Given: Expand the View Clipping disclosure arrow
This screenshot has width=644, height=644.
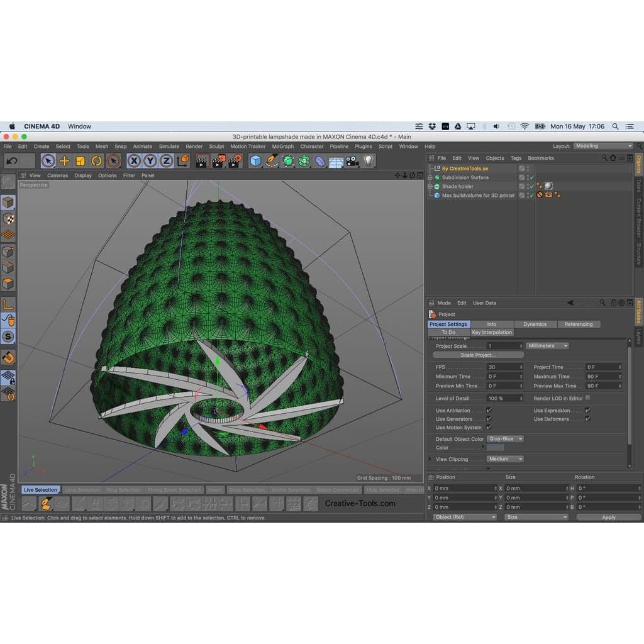Looking at the screenshot, I should tap(430, 458).
